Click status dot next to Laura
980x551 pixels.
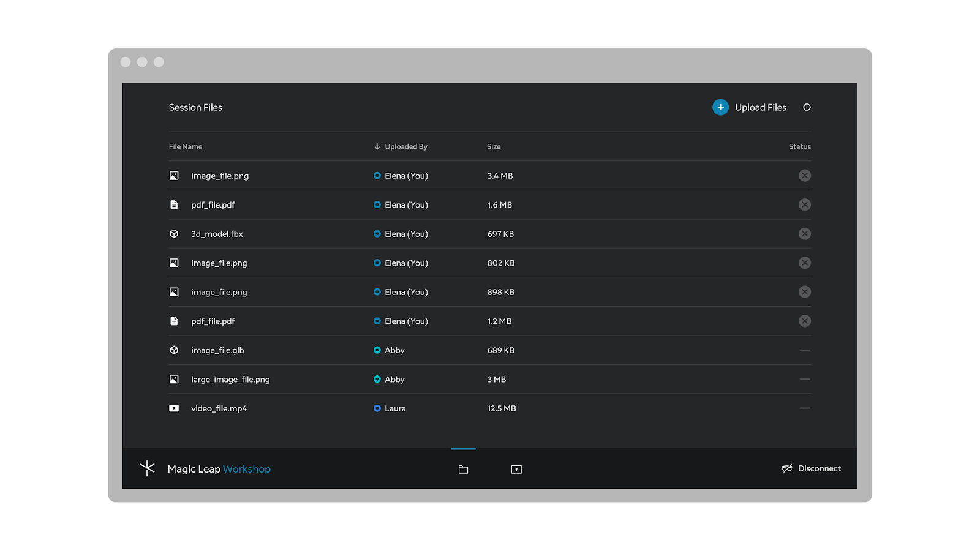(x=377, y=408)
